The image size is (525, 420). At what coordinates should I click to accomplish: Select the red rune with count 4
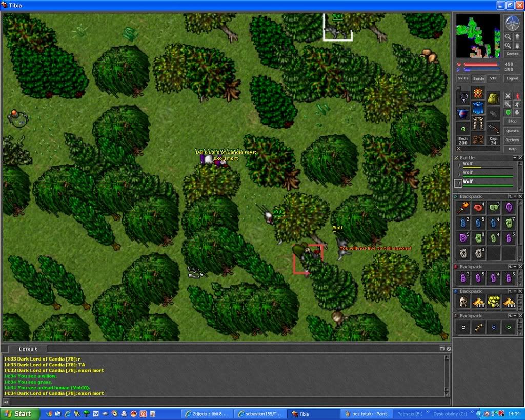[478, 208]
